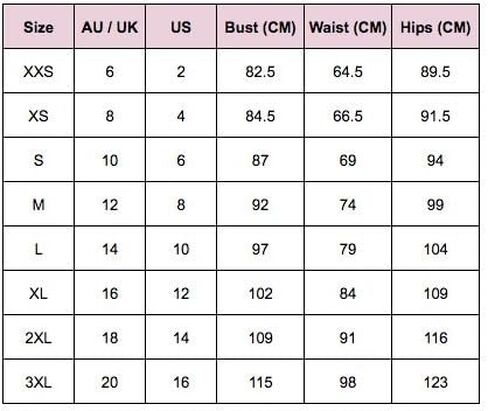Click waist value 66.5 cell
The width and height of the screenshot is (488, 411).
click(x=348, y=116)
